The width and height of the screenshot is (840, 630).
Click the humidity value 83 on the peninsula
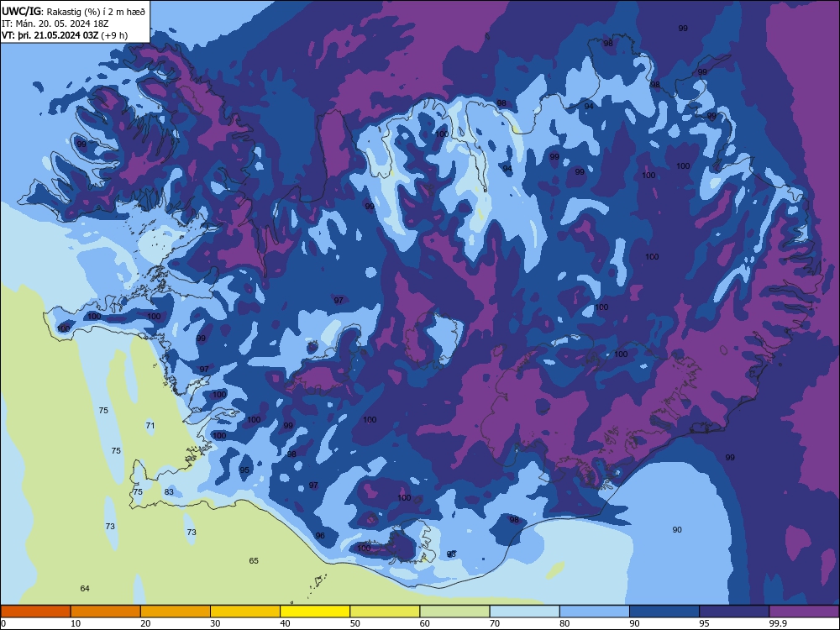(x=169, y=491)
